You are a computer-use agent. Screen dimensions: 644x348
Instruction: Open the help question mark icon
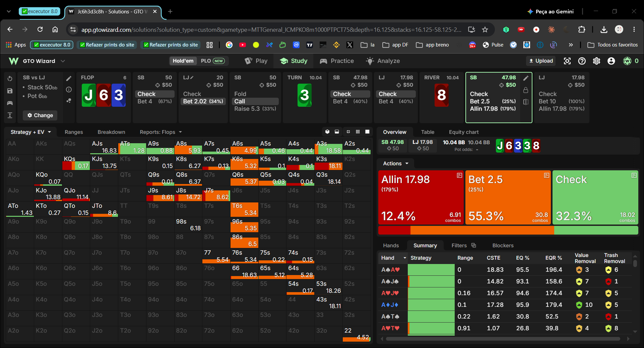pos(582,61)
